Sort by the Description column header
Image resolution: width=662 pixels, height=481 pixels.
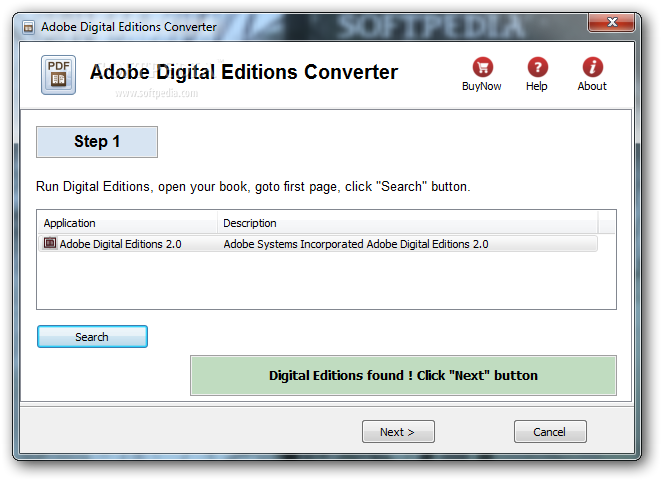click(408, 223)
